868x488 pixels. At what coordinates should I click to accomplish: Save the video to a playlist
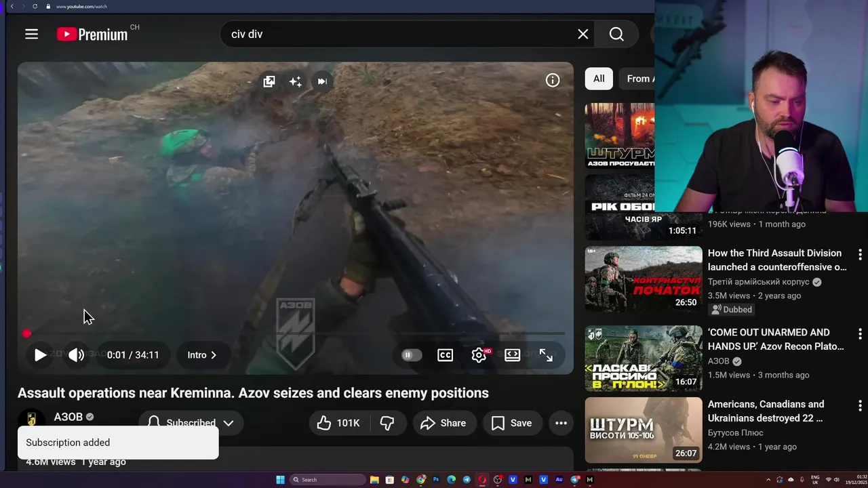pos(512,423)
